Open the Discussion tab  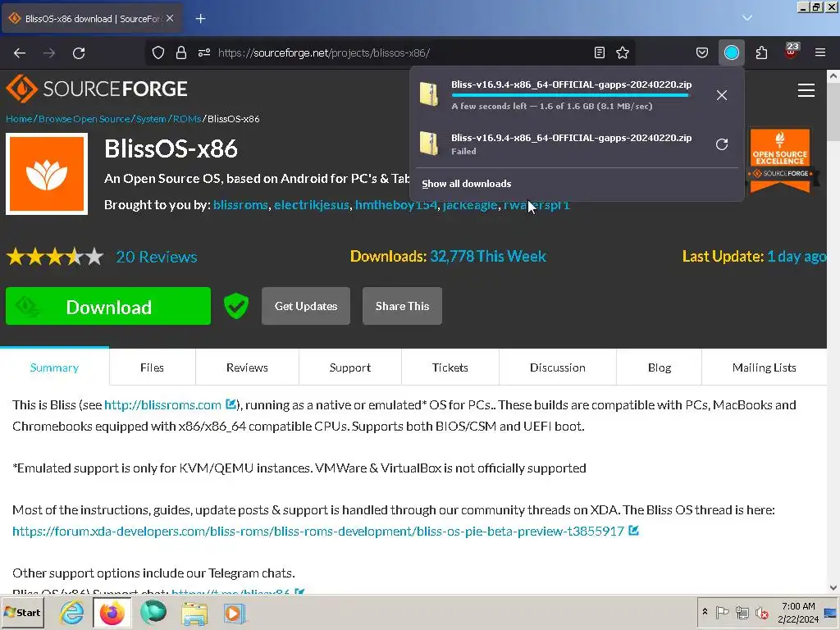558,367
